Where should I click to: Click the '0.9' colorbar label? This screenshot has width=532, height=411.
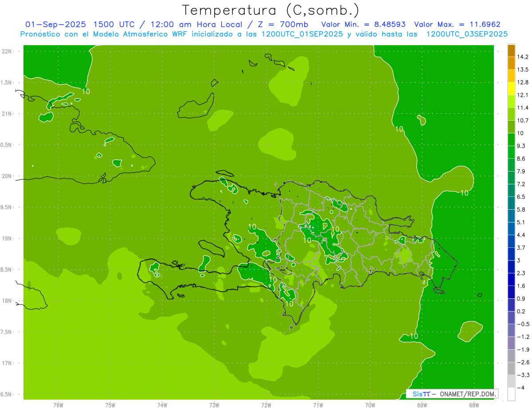tap(521, 298)
